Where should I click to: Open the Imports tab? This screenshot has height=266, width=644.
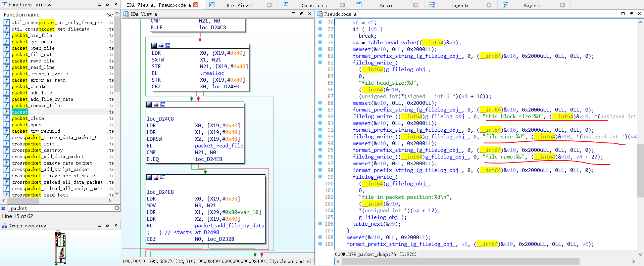click(460, 5)
